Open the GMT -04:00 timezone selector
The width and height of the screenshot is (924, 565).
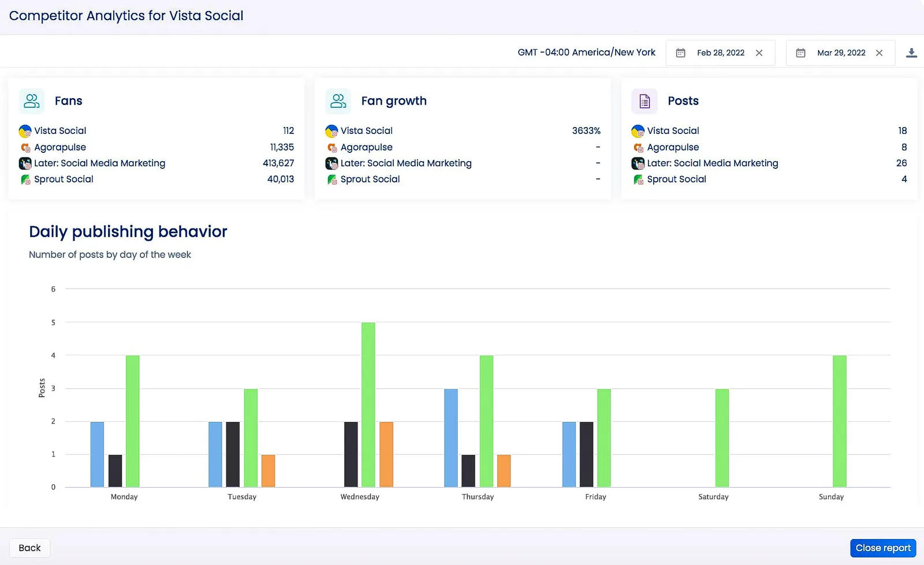[587, 53]
